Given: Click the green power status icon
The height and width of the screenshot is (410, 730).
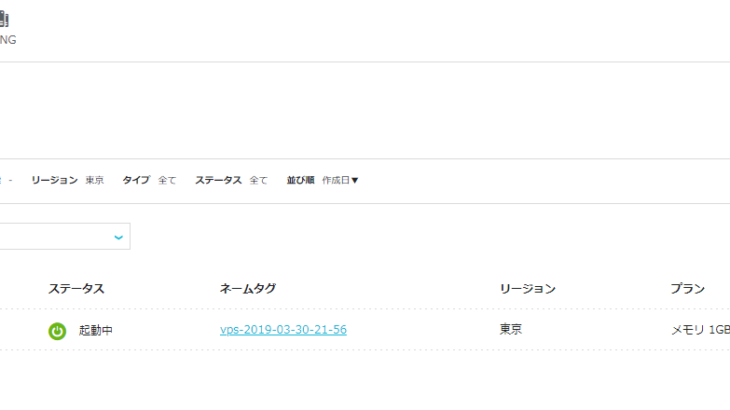Looking at the screenshot, I should (57, 330).
